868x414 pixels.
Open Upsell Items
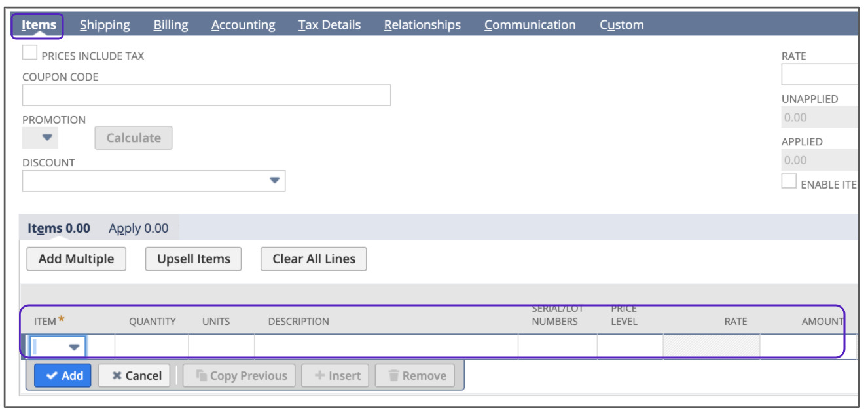[x=193, y=259]
